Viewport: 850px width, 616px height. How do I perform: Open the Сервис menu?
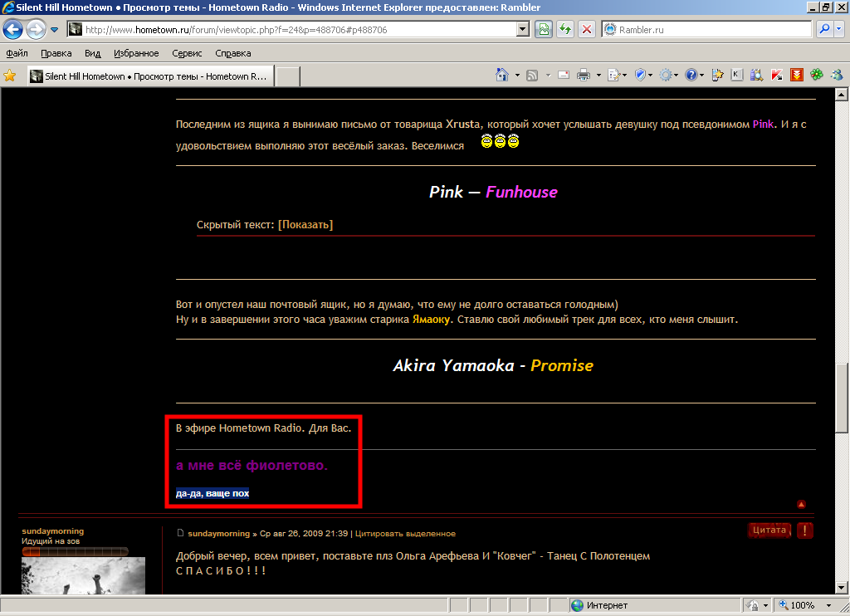pos(187,53)
